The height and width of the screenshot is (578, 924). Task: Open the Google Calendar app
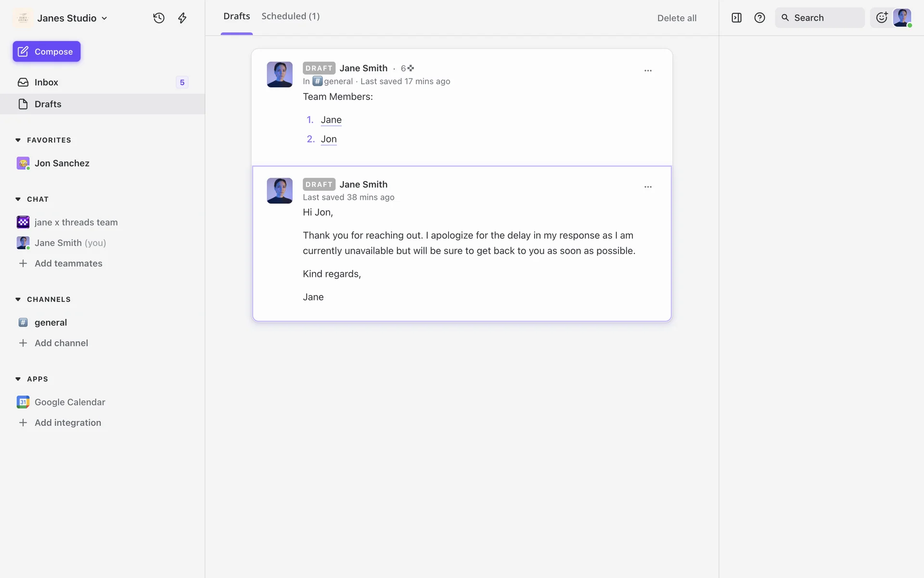pyautogui.click(x=69, y=402)
